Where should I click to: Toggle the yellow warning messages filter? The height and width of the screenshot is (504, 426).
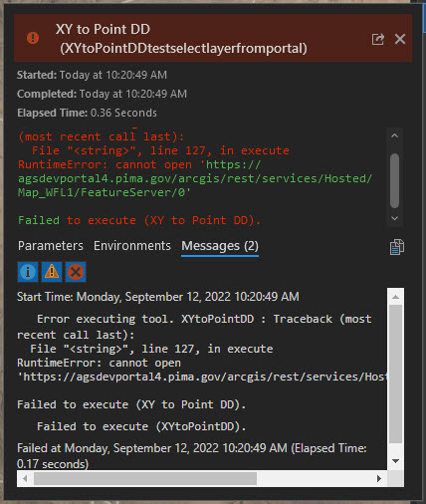point(52,272)
